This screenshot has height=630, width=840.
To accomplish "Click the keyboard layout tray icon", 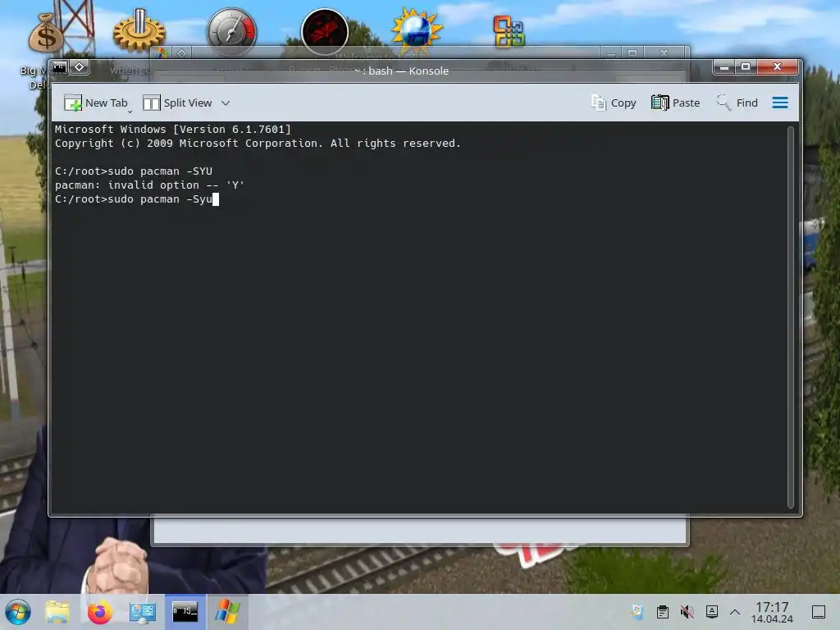I will click(712, 612).
